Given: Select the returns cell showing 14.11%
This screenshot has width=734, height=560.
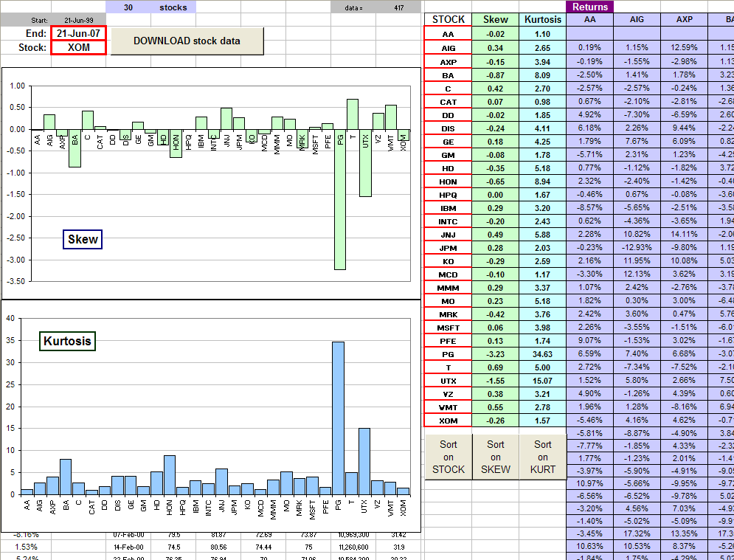Looking at the screenshot, I should pos(684,235).
